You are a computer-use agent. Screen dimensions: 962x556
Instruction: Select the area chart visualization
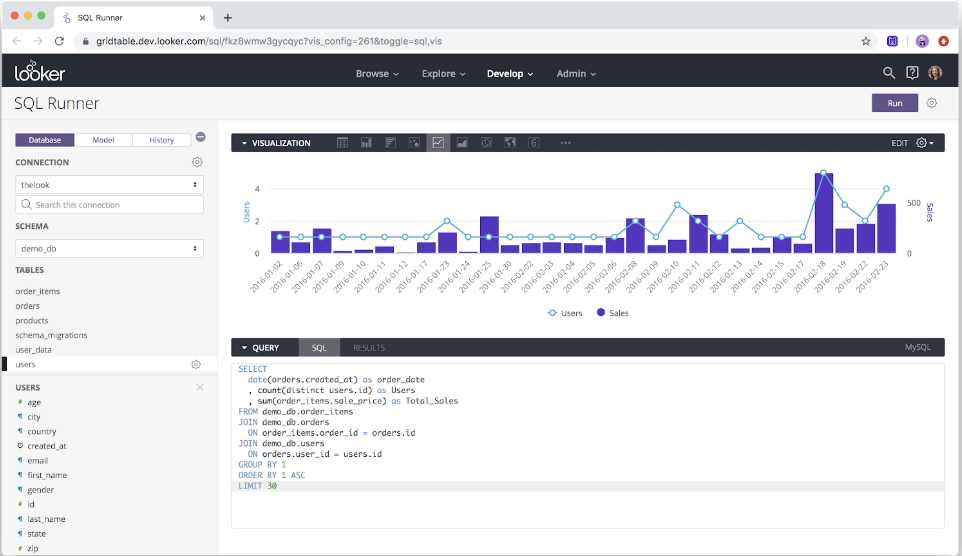click(462, 143)
